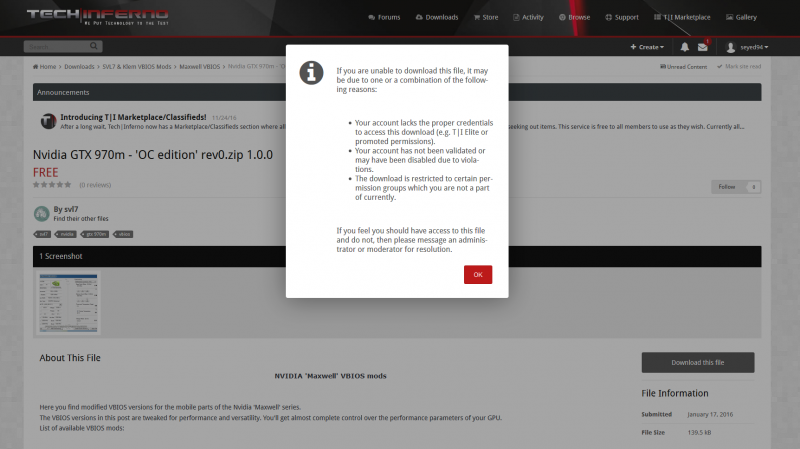Open the Browse menu
Viewport: 800px width, 449px height.
[x=574, y=17]
